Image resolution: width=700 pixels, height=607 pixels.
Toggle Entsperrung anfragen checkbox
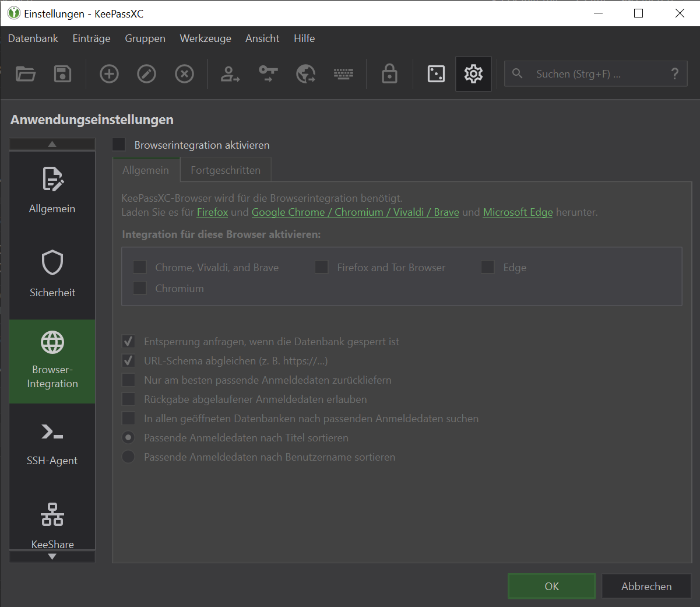129,342
